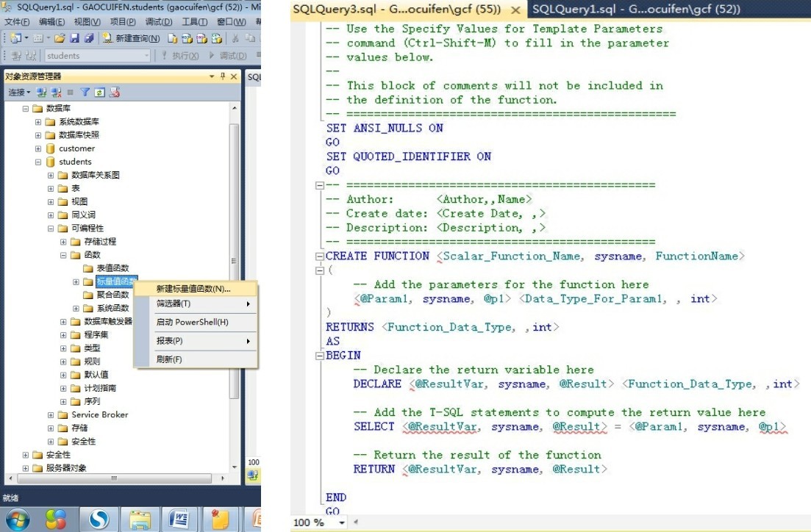
Task: Click the Database Engine Query icon
Action: (x=173, y=38)
